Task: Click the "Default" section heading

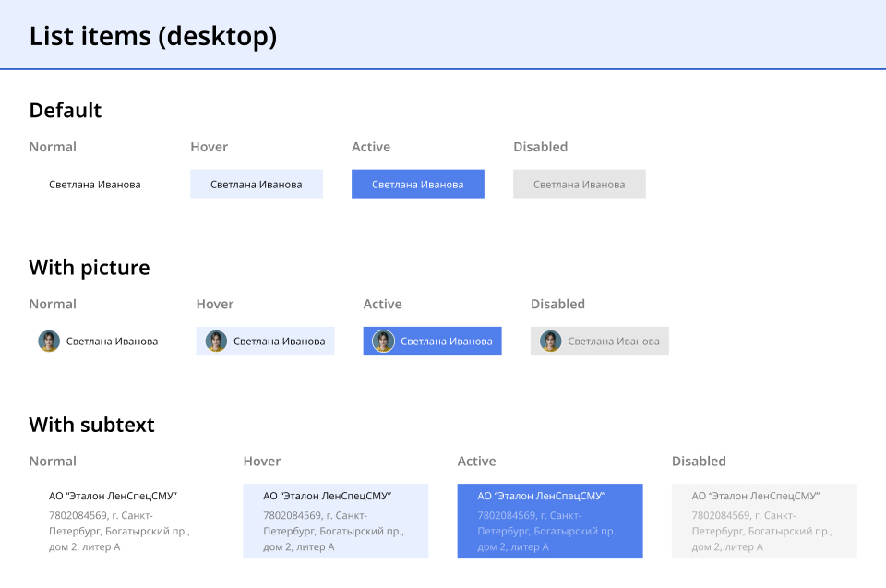Action: [66, 111]
